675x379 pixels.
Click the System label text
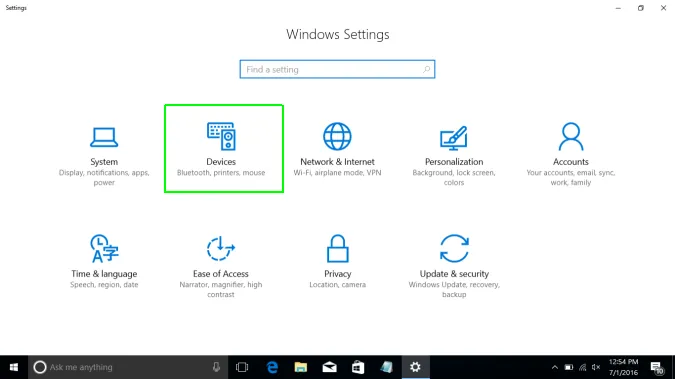(x=104, y=162)
